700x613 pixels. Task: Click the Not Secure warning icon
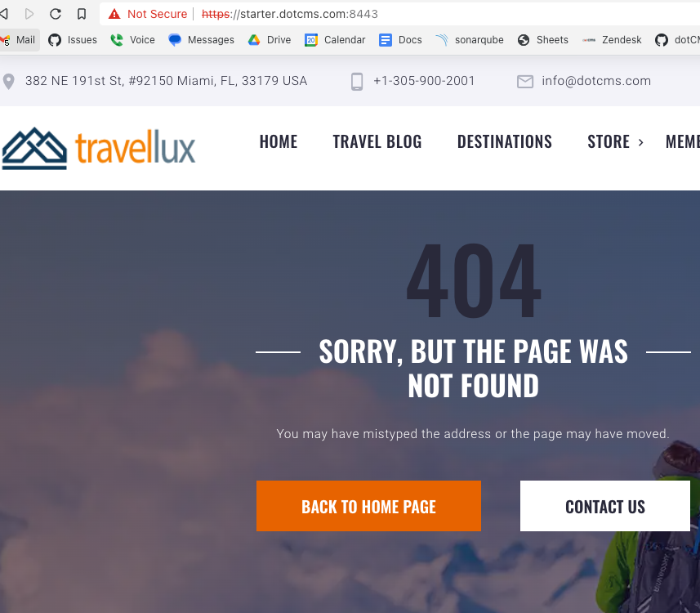114,14
